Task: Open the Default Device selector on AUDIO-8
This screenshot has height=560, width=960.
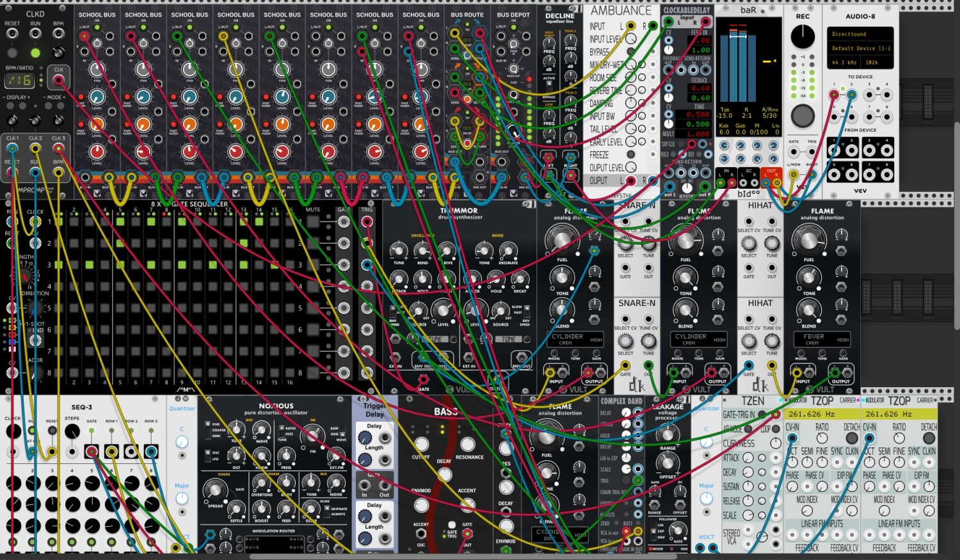Action: tap(860, 48)
